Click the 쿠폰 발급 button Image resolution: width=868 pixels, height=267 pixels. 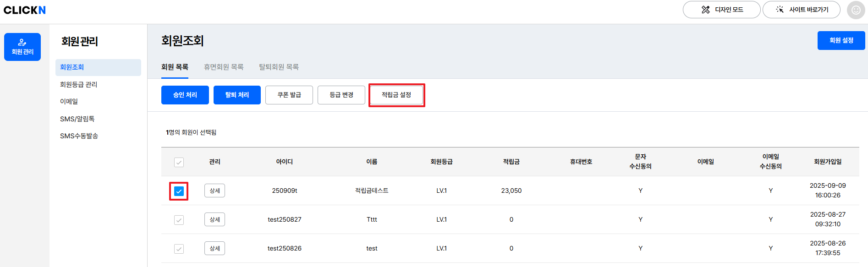click(289, 95)
